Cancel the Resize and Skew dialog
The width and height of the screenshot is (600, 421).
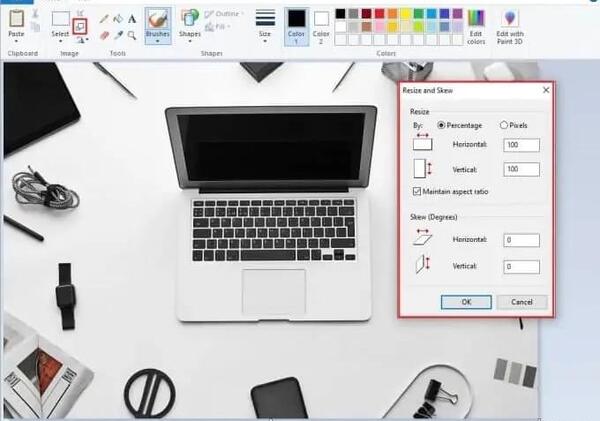(x=522, y=302)
